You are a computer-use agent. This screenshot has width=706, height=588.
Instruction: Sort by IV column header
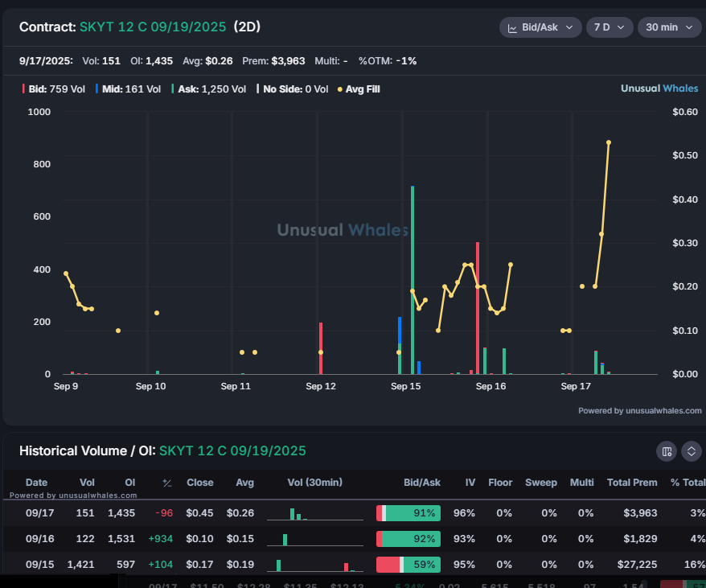[470, 482]
